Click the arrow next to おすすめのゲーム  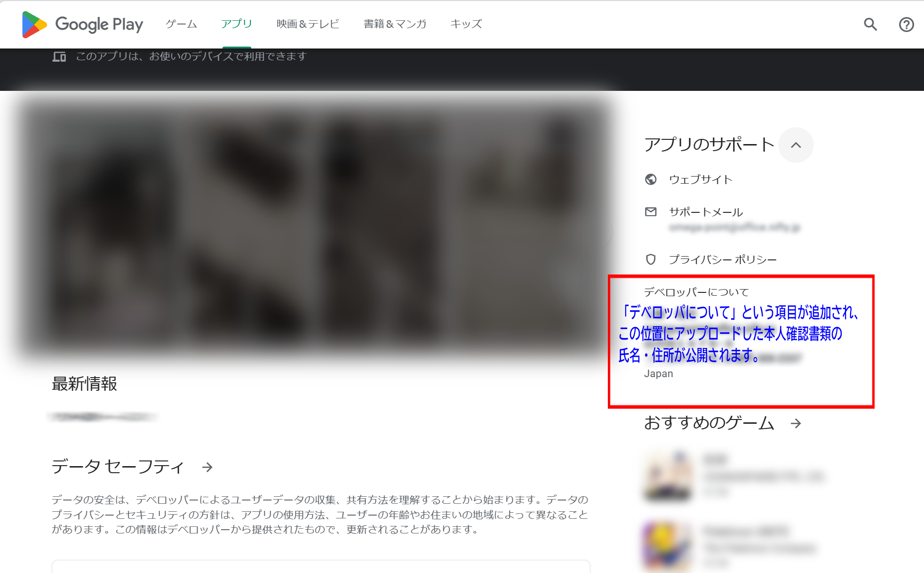pyautogui.click(x=797, y=423)
